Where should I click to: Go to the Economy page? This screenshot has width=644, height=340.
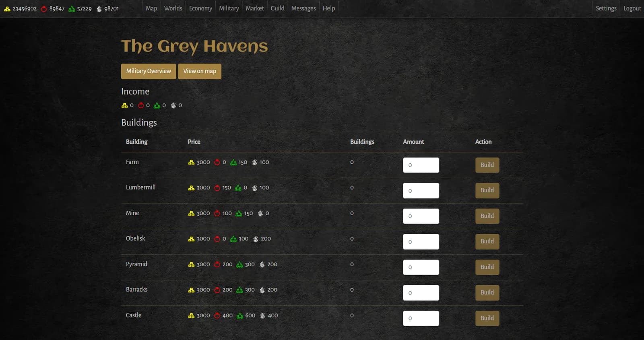pos(200,8)
